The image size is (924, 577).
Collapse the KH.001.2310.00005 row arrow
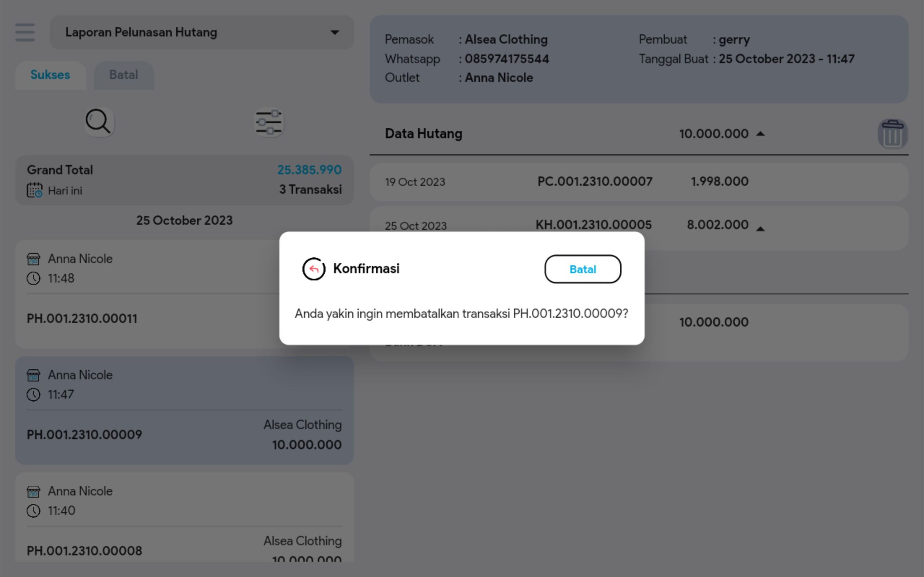click(x=760, y=228)
